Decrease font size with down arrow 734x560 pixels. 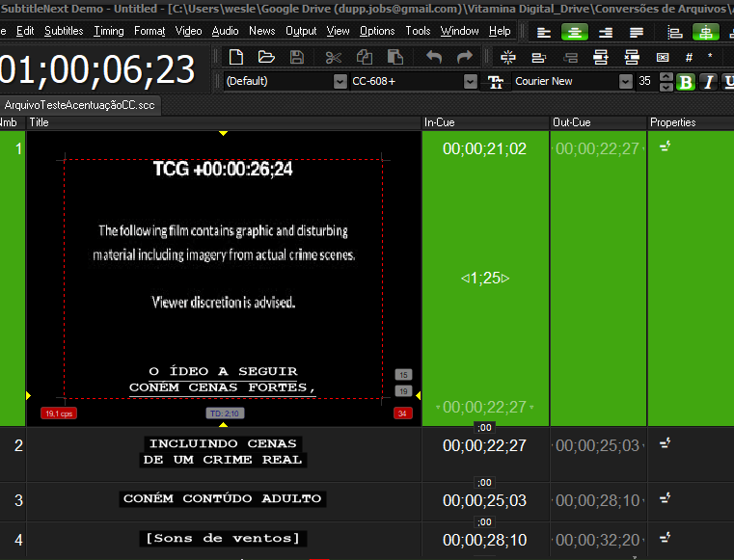tap(666, 87)
